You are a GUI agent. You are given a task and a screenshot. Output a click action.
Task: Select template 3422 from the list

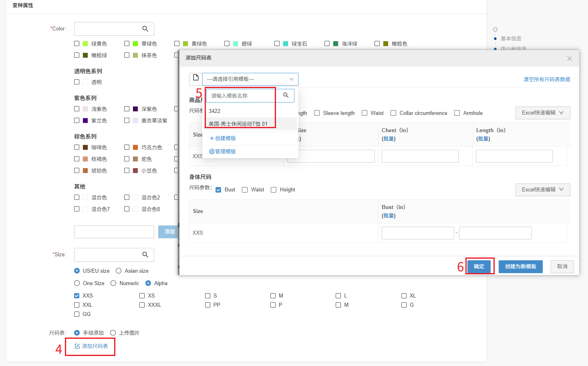click(215, 111)
